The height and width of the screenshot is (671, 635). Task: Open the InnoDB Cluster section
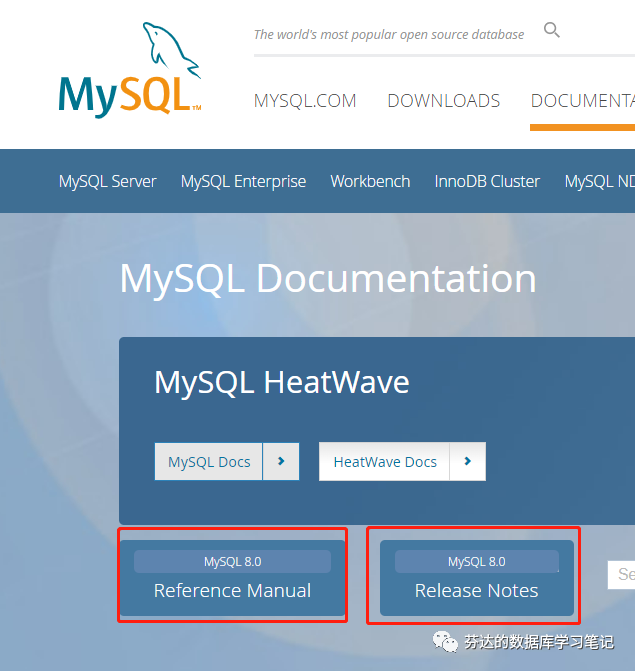point(487,181)
